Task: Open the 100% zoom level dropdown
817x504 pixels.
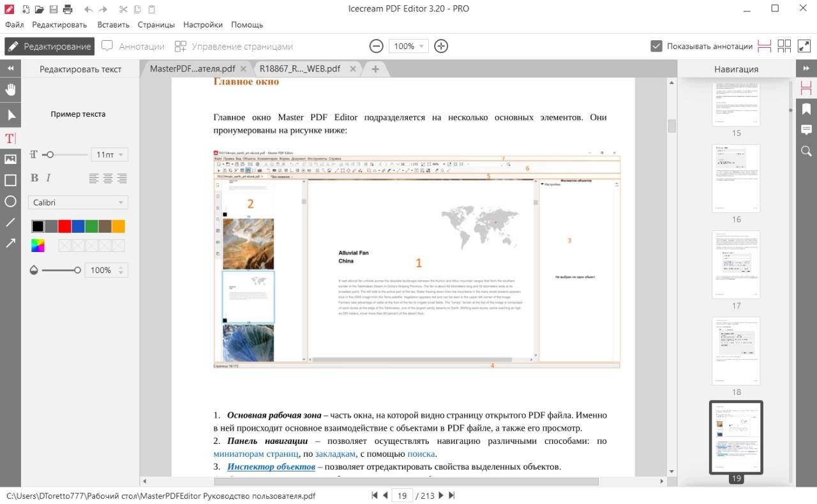Action: [408, 47]
